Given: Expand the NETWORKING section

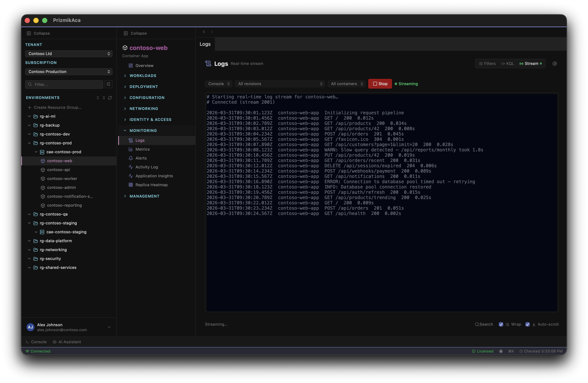Looking at the screenshot, I should [144, 108].
